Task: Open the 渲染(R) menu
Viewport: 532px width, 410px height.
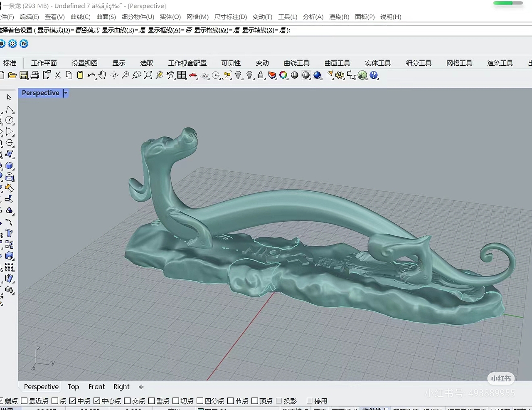Action: click(339, 17)
